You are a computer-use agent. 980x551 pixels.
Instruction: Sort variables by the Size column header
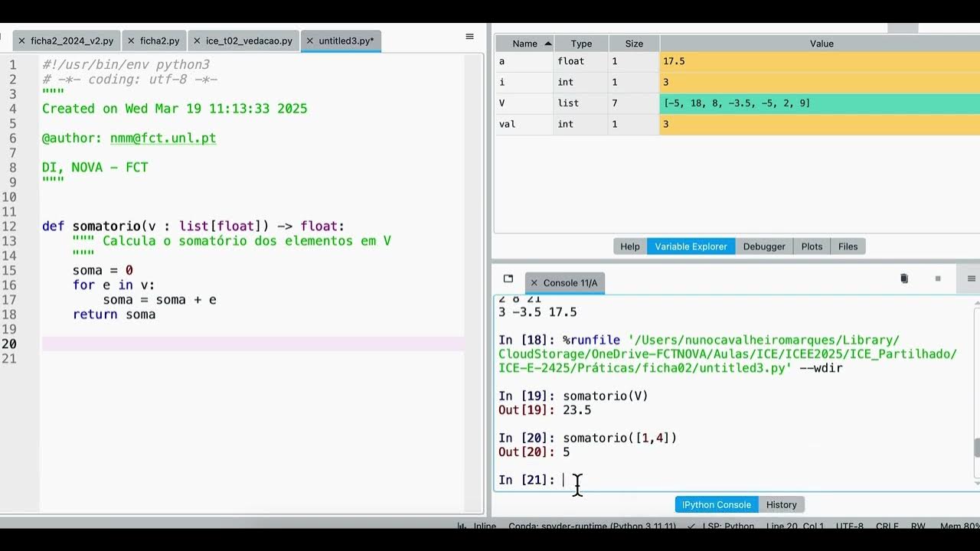click(x=634, y=44)
